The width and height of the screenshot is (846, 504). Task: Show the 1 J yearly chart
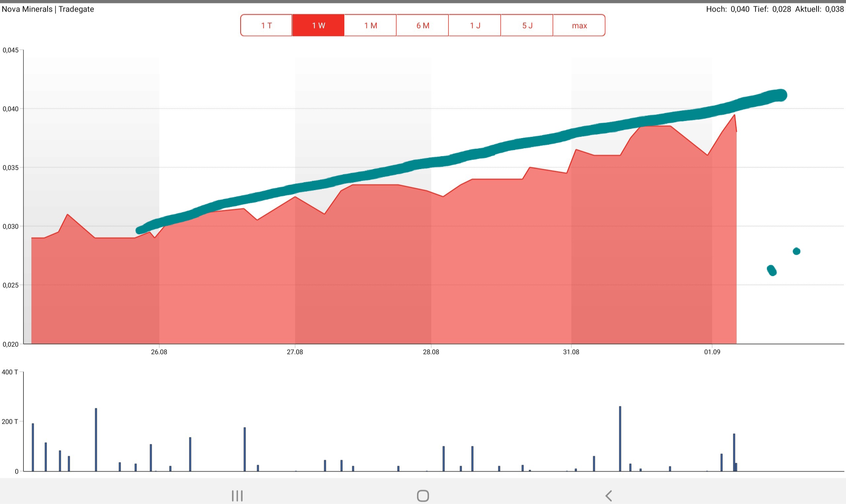475,25
